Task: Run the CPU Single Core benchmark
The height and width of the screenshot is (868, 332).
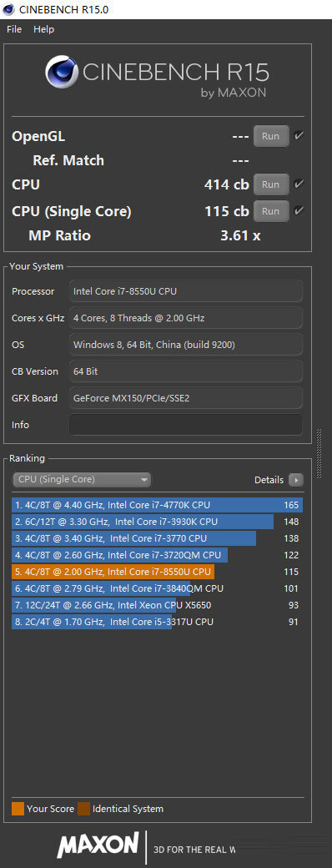Action: click(270, 211)
